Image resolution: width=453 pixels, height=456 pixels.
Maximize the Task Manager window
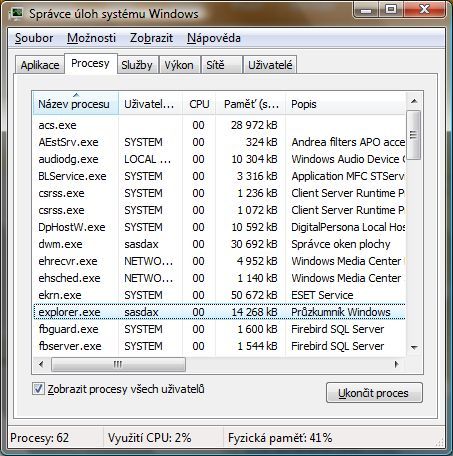391,9
